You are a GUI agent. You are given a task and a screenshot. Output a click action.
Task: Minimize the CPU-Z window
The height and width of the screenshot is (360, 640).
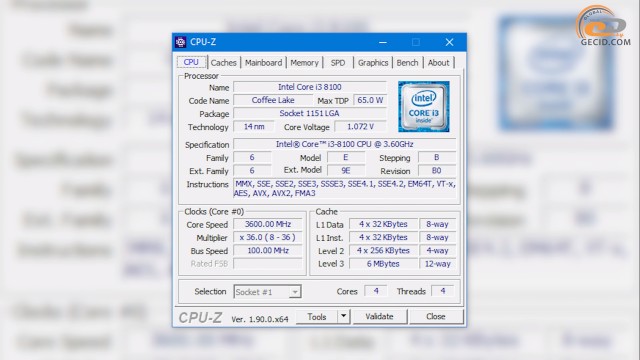pyautogui.click(x=382, y=42)
